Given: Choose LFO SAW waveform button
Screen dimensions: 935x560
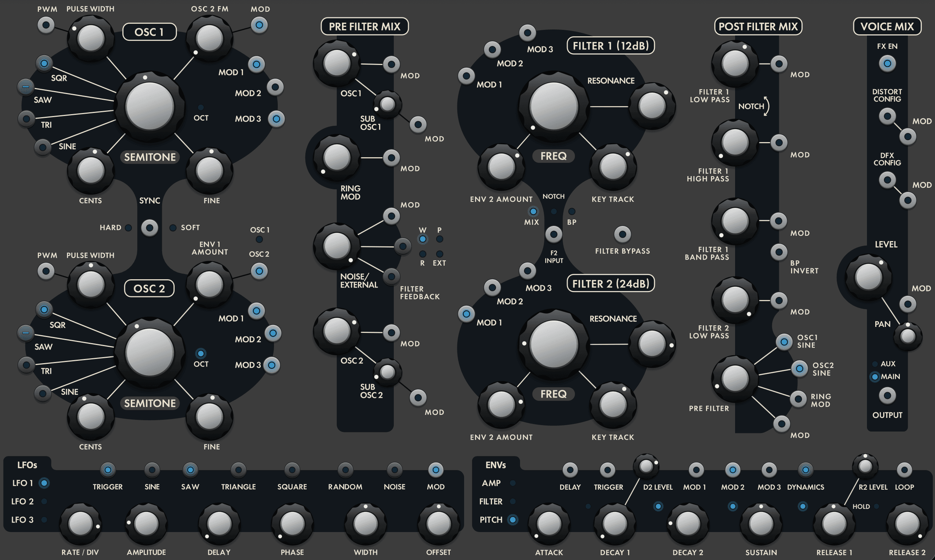Looking at the screenshot, I should [190, 470].
